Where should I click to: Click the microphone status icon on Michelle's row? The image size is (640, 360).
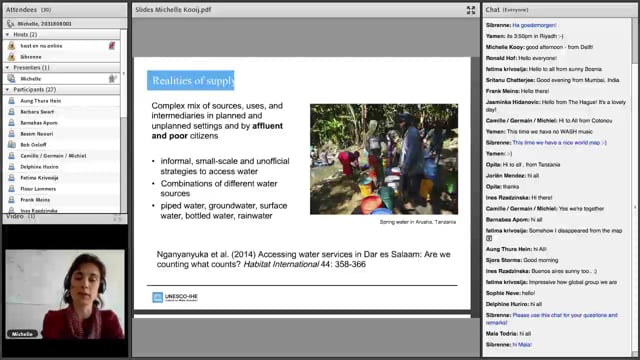[113, 78]
